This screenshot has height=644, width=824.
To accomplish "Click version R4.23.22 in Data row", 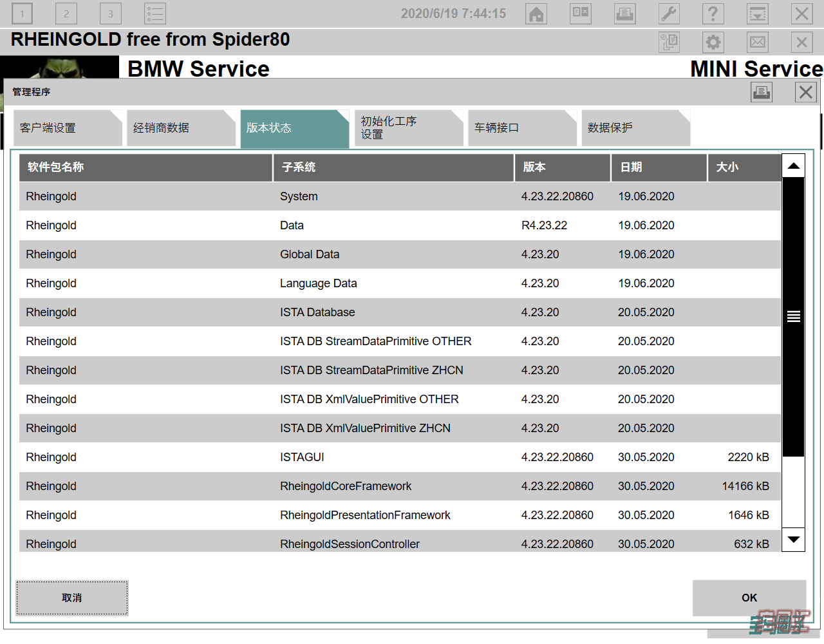I will [544, 225].
